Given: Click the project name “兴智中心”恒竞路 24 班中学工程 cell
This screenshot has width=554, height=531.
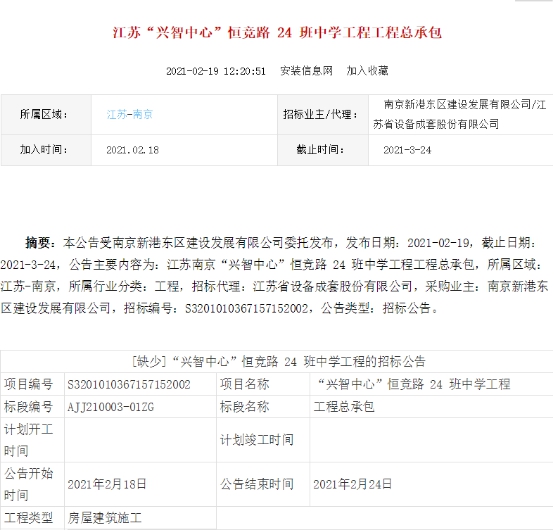Looking at the screenshot, I should click(431, 384).
